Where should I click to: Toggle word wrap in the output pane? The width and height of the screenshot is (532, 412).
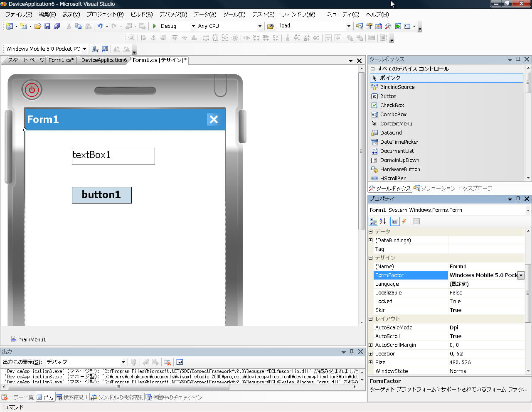pyautogui.click(x=180, y=362)
